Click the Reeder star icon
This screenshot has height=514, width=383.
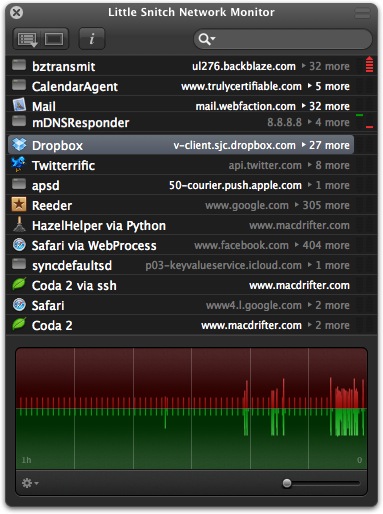(x=19, y=205)
